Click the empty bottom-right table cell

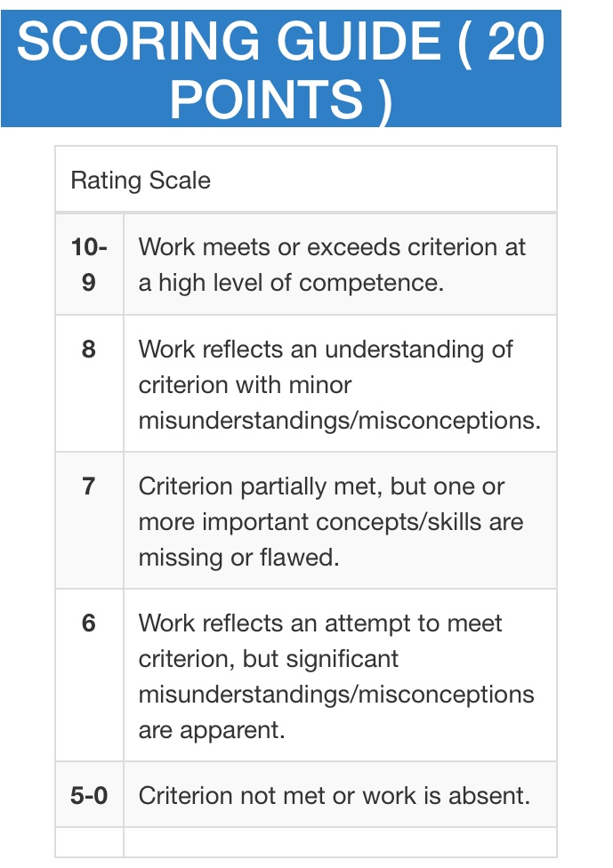(x=340, y=842)
